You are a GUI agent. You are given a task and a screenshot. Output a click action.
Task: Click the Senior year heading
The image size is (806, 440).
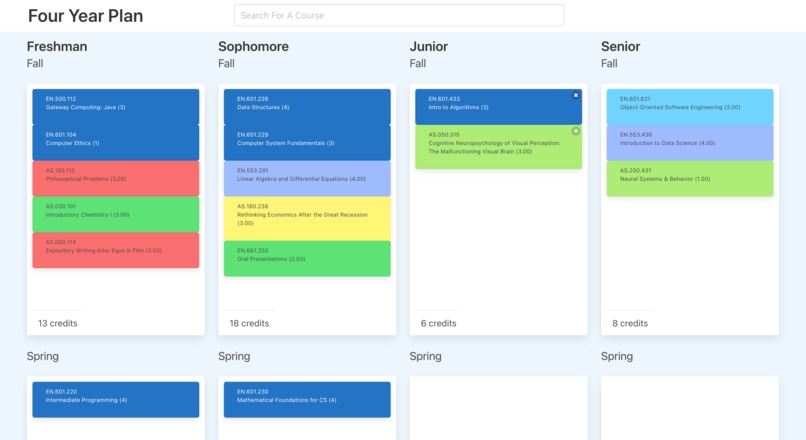tap(620, 46)
